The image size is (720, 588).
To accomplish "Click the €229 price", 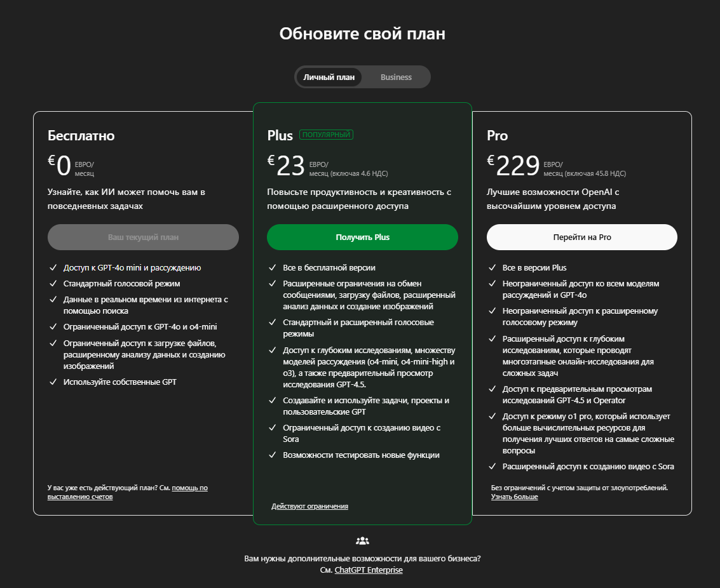I will coord(513,165).
